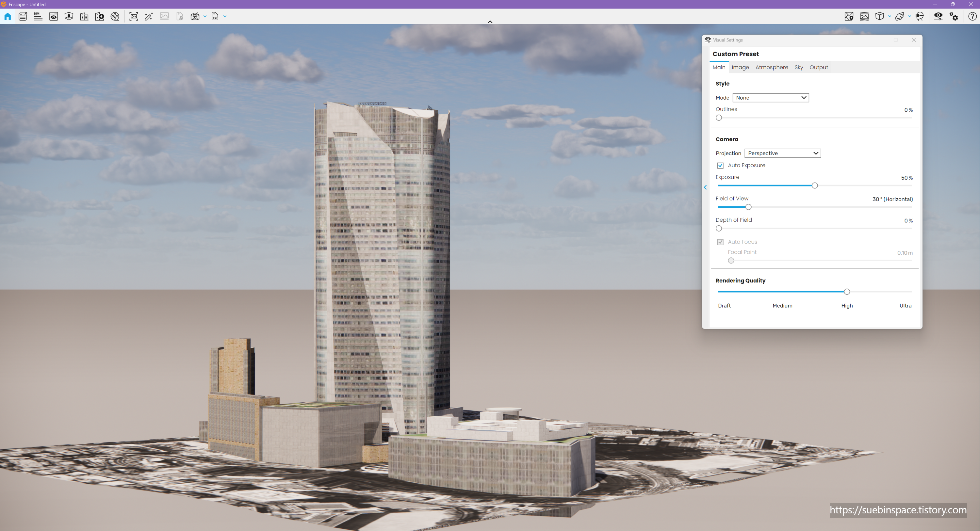Click the screenshot capture icon
The image size is (980, 531).
tap(134, 16)
